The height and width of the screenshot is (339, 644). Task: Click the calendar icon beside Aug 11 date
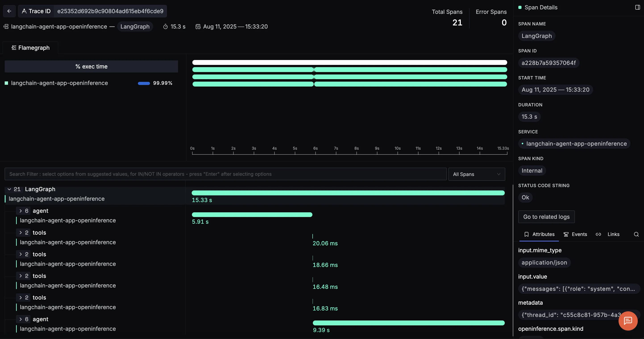[198, 27]
